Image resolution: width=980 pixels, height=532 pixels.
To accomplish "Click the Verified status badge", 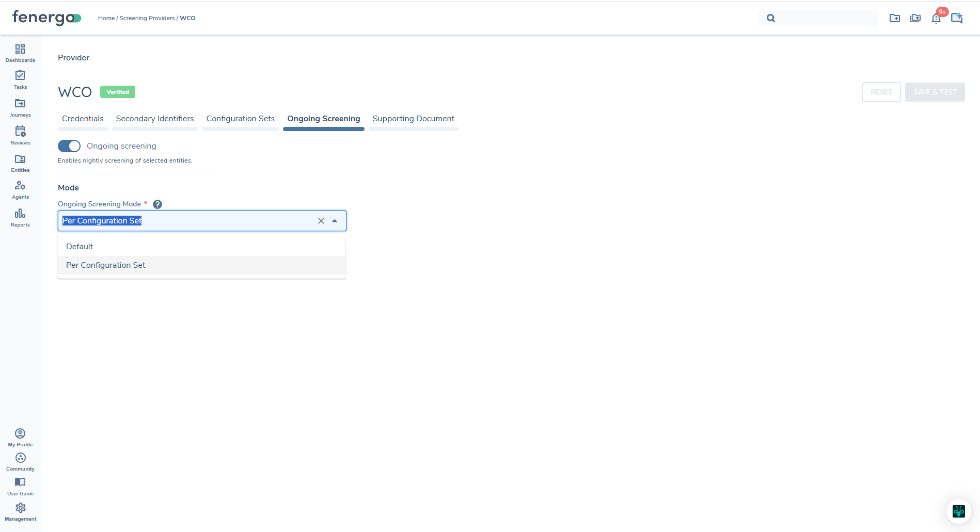I will [118, 92].
